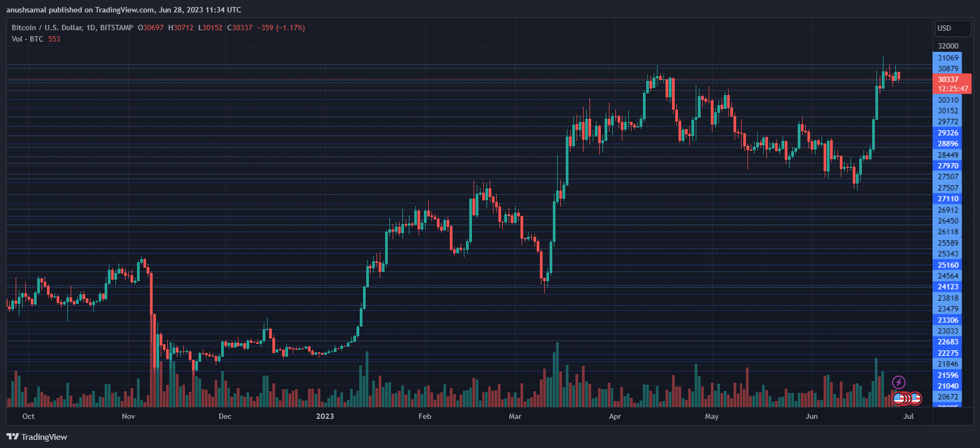This screenshot has height=448, width=980.
Task: Click the Oct label on time axis
Action: pos(29,416)
